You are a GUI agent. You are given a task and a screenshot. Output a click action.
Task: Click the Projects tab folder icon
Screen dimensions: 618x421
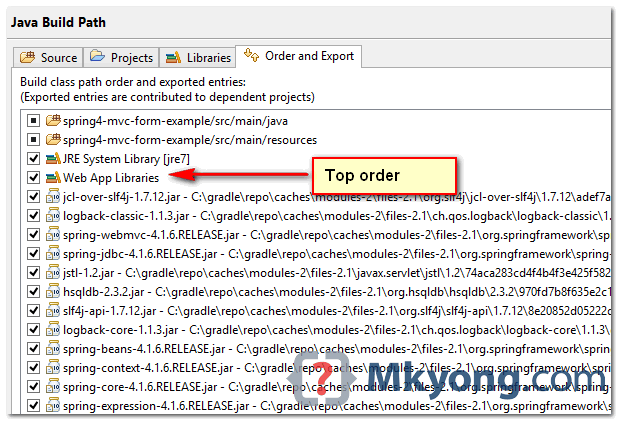pos(97,56)
